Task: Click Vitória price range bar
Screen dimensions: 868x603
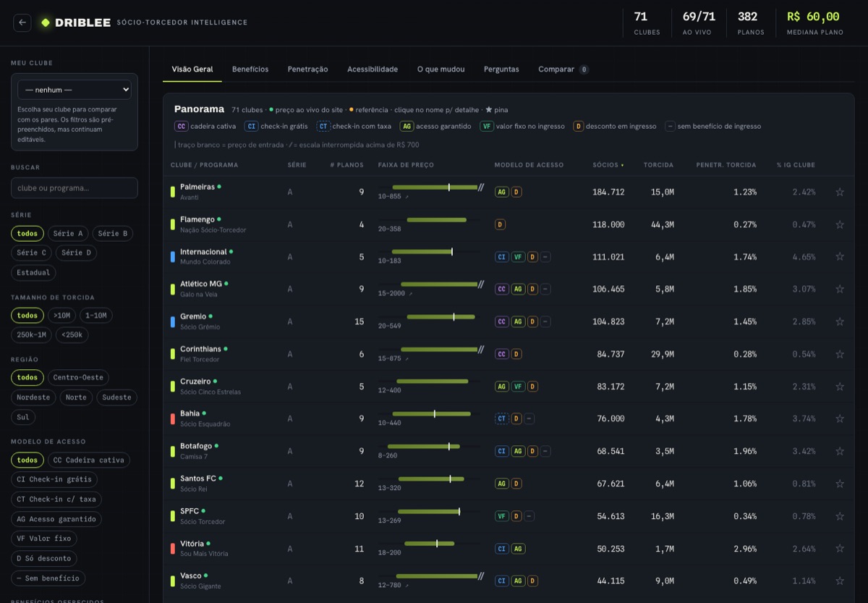Action: click(430, 544)
